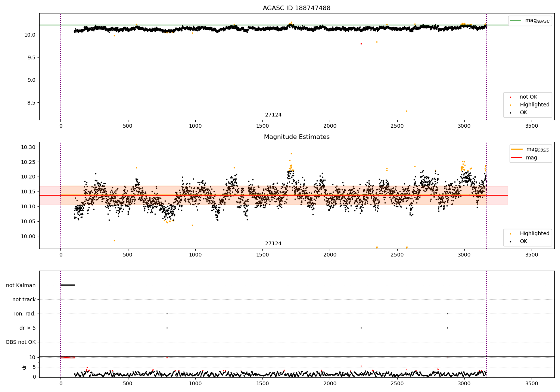560x392 pixels.
Task: Click '1000' x-axis tick under the bottom plot
Action: 195,384
